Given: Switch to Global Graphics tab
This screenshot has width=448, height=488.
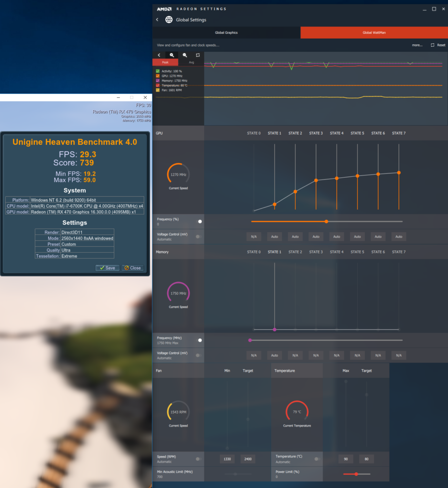Looking at the screenshot, I should tap(226, 32).
